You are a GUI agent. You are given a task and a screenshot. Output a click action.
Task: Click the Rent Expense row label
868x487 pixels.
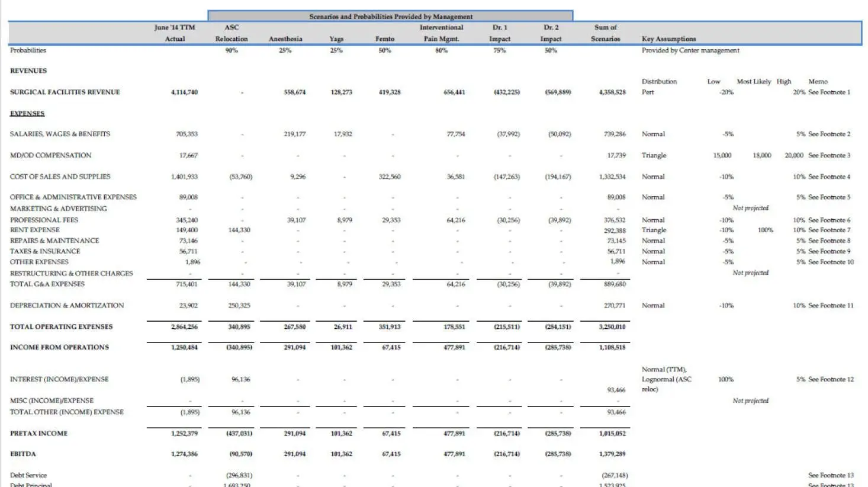(34, 230)
